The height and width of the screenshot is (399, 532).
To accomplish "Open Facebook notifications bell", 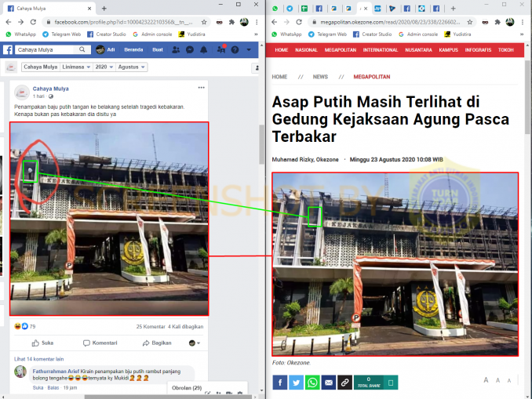I will point(203,50).
